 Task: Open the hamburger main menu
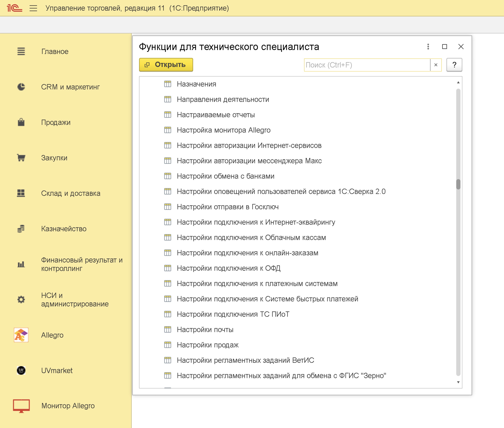[33, 8]
